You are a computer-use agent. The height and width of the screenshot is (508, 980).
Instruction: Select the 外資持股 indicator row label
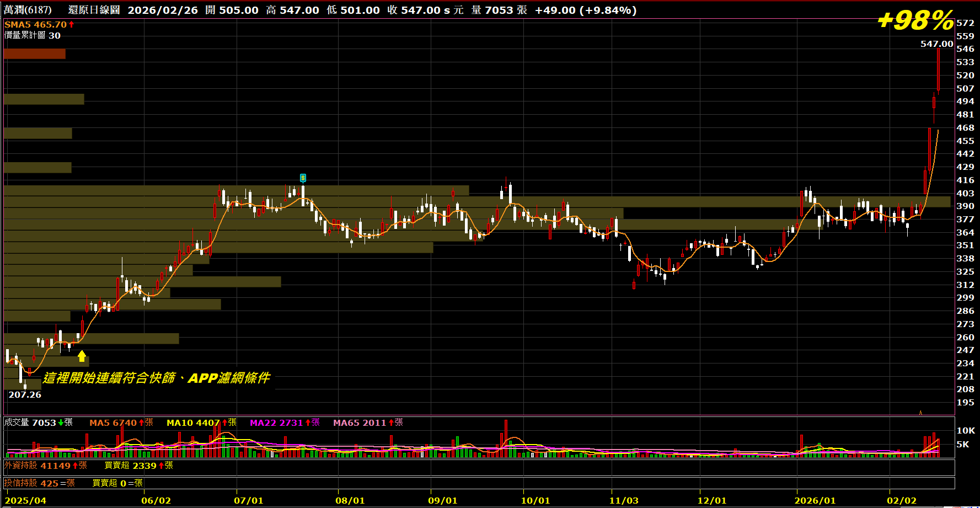[21, 466]
